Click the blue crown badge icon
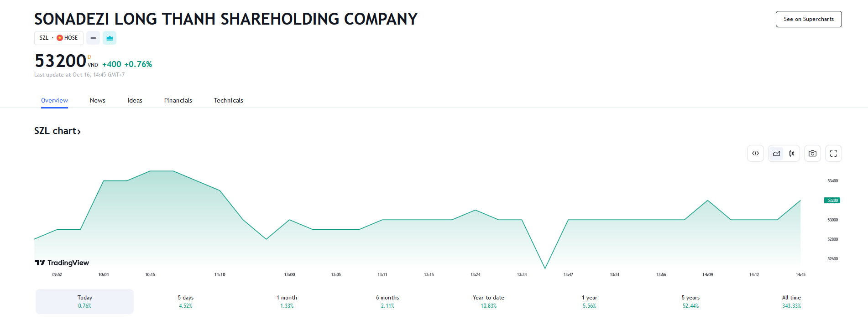The image size is (868, 330). [x=110, y=38]
